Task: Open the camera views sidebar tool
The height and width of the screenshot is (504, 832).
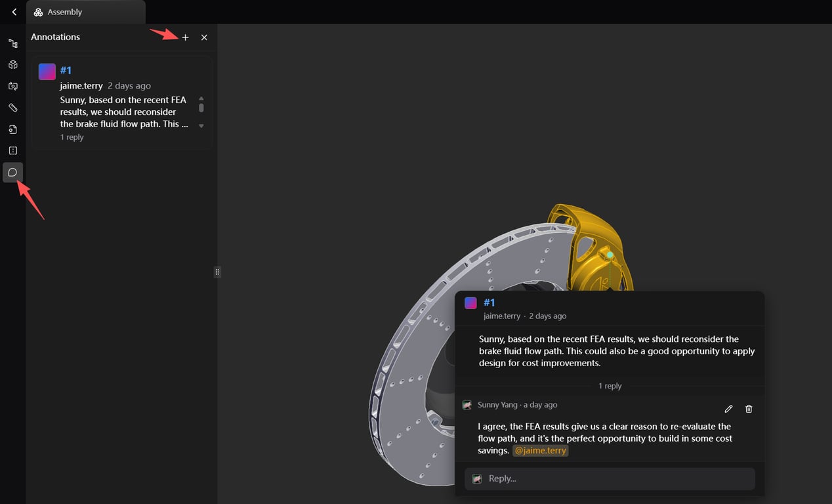Action: click(12, 86)
